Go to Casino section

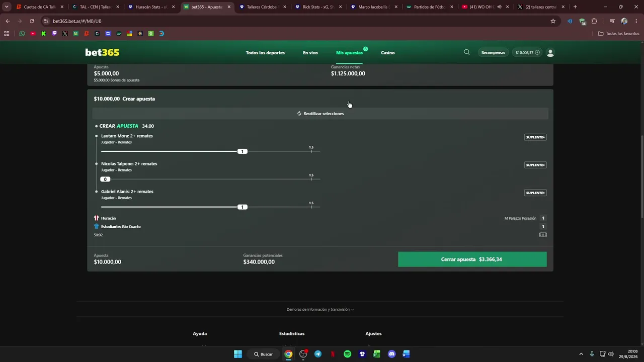[x=388, y=53]
